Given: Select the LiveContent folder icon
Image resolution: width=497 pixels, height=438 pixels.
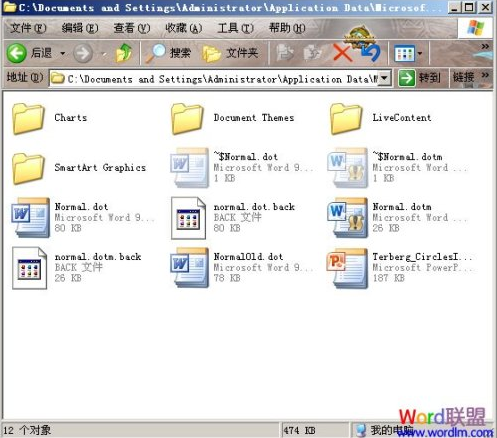Looking at the screenshot, I should pyautogui.click(x=346, y=118).
